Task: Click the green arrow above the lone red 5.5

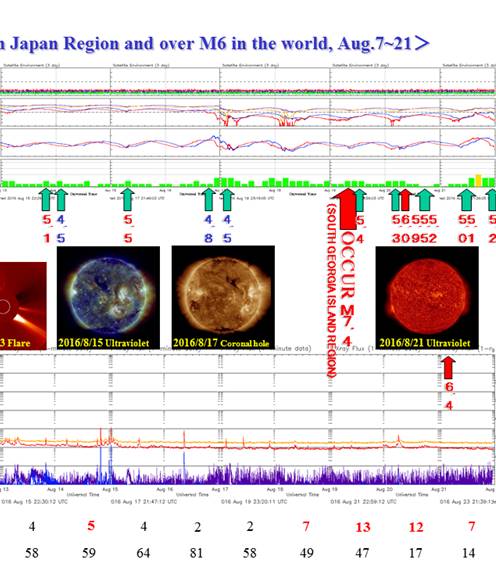Action: pos(128,199)
